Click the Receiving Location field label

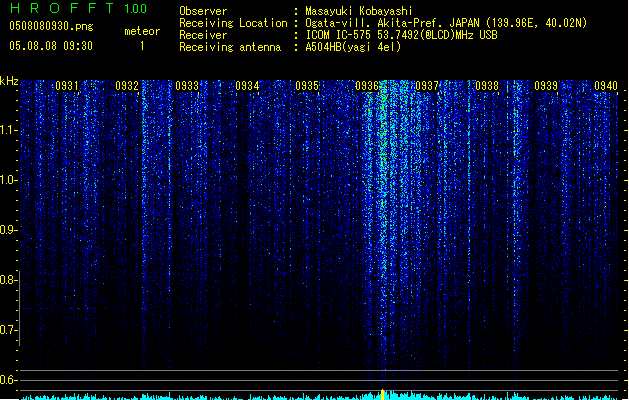click(x=233, y=23)
